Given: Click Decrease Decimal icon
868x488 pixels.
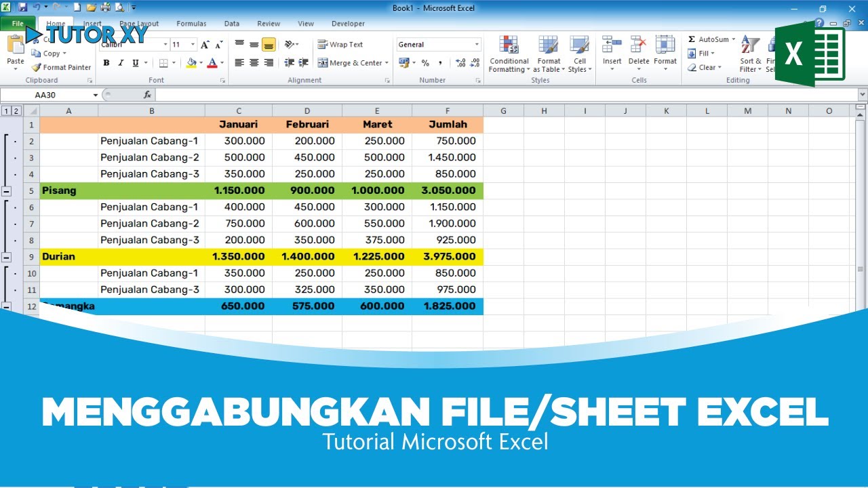Looking at the screenshot, I should [x=474, y=63].
